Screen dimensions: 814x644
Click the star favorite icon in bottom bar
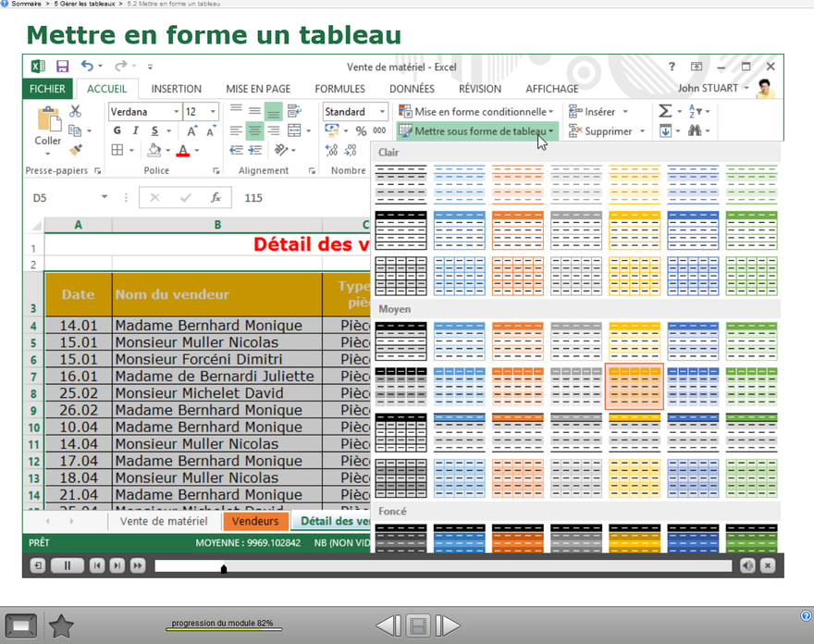point(61,626)
